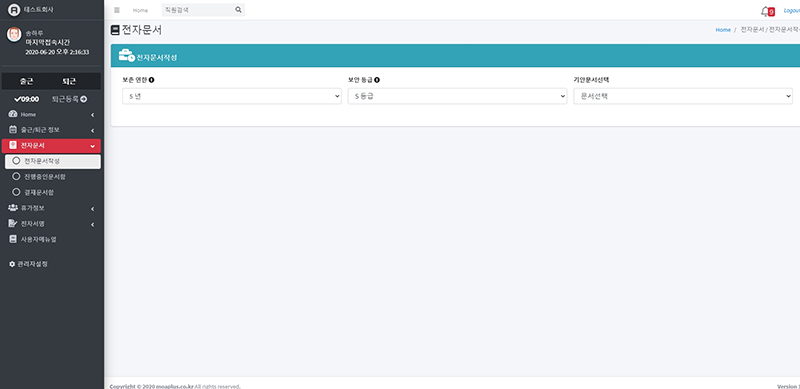Open 관리자설정 gear icon
800x389 pixels.
(x=12, y=264)
